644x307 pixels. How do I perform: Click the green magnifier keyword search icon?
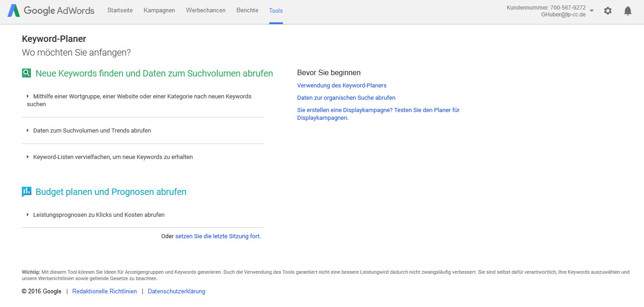pos(26,73)
